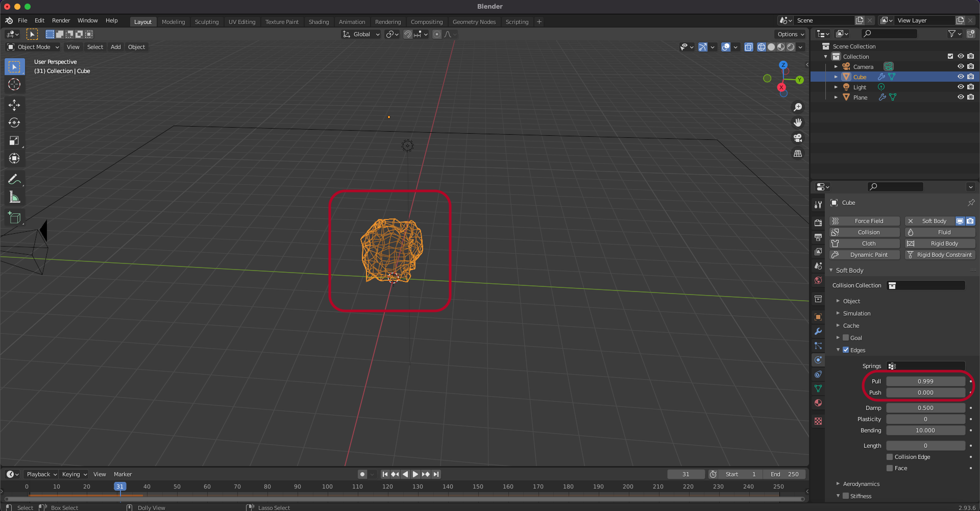Toggle camera view icon
Screen dimensions: 980x511
(798, 138)
